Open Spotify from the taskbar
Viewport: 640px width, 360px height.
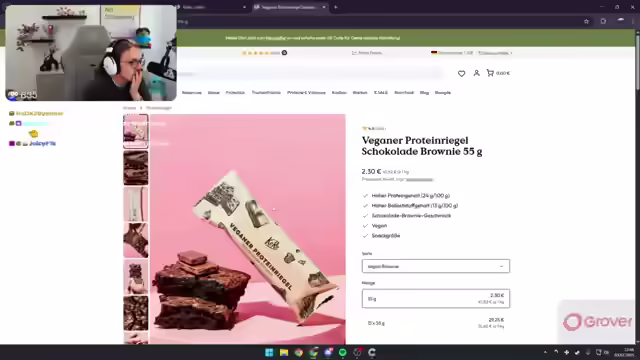point(342,352)
